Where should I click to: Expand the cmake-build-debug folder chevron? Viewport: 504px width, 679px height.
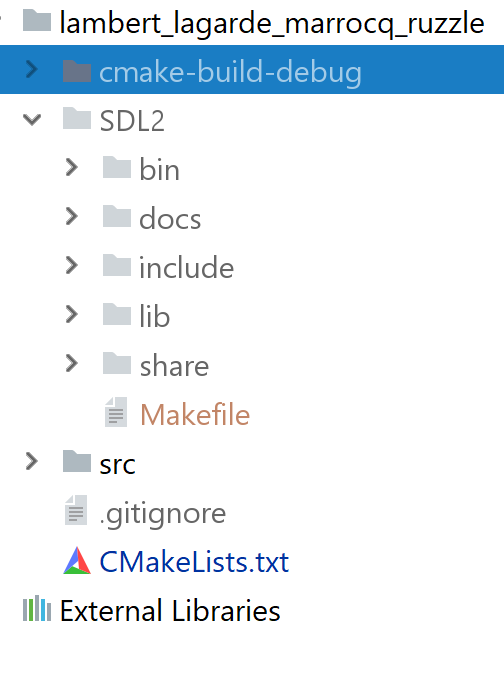[32, 69]
